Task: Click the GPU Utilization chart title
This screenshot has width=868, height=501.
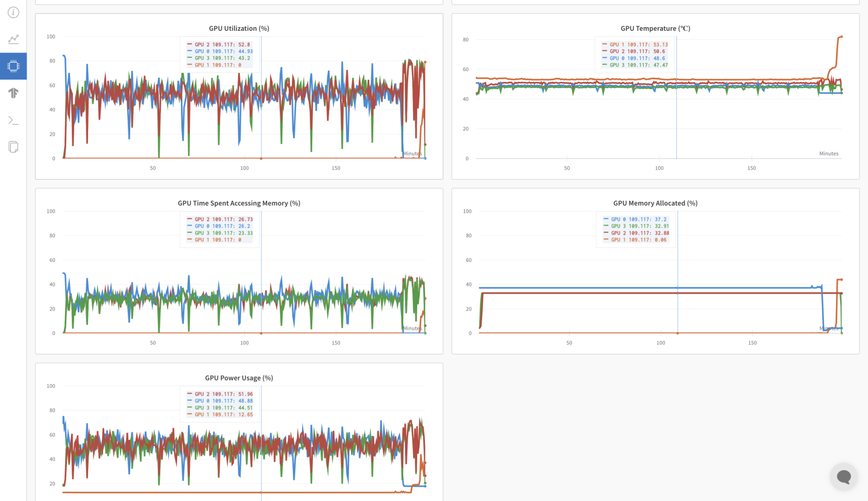Action: [239, 28]
